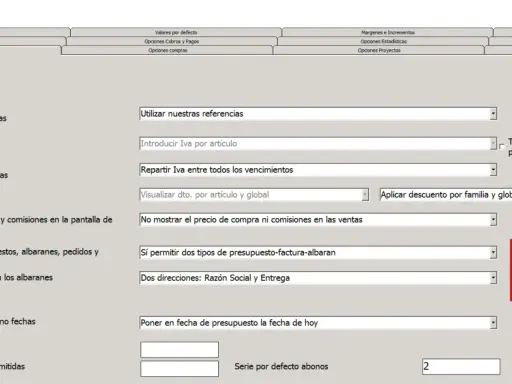Click the upper empty series input field
Screen dimensions: 512x384
(x=179, y=350)
